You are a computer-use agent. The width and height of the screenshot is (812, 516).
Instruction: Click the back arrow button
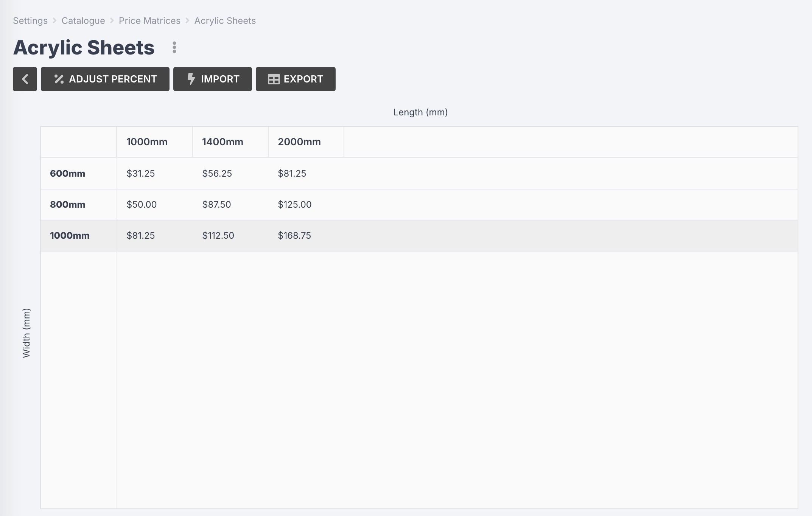(x=25, y=79)
